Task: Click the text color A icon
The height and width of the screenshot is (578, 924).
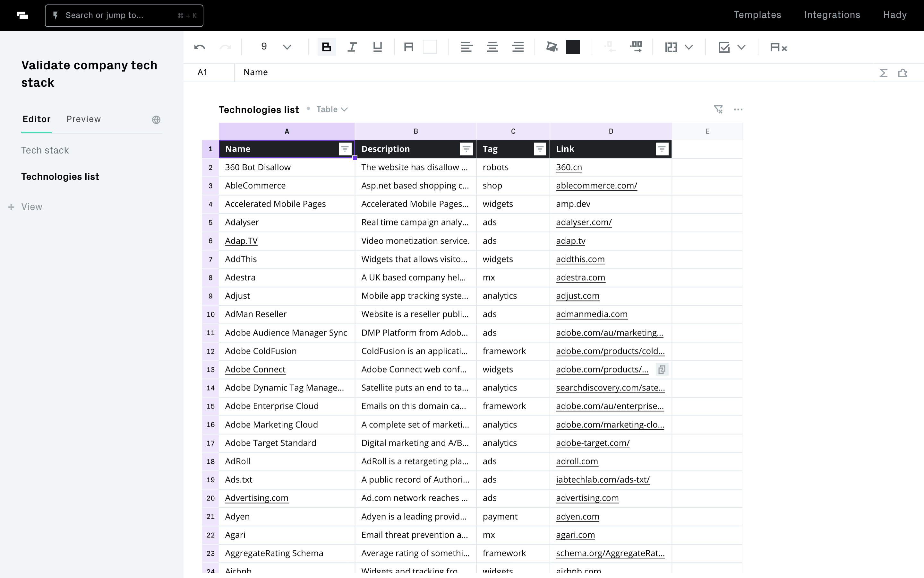Action: pos(408,47)
